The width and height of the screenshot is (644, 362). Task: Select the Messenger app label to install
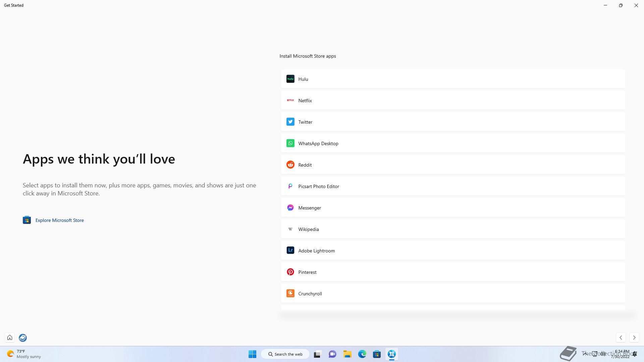310,208
